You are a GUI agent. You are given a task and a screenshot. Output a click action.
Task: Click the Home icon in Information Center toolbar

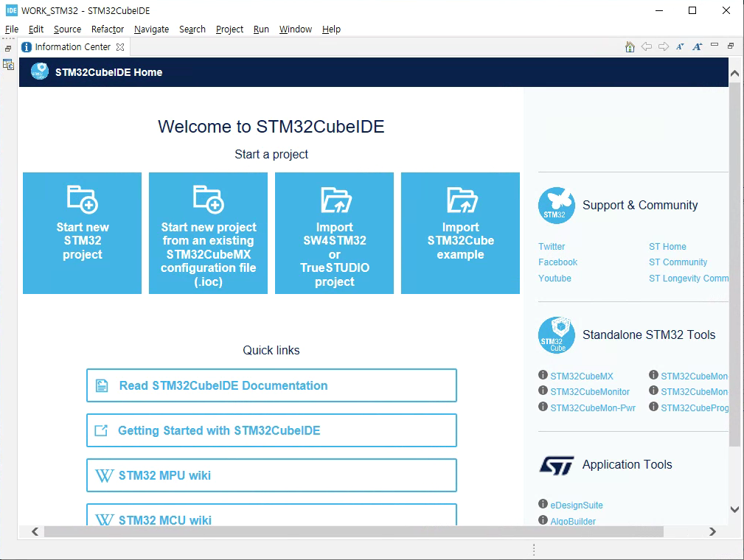pos(630,46)
